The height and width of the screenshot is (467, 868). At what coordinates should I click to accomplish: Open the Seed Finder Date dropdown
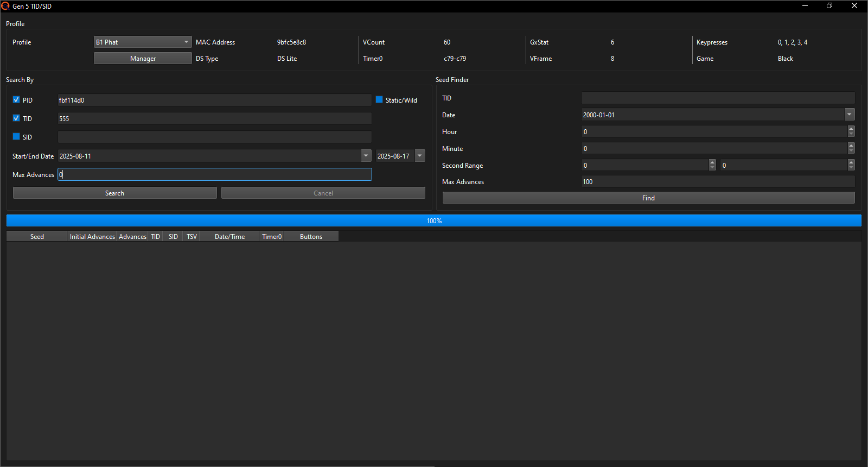(x=850, y=115)
